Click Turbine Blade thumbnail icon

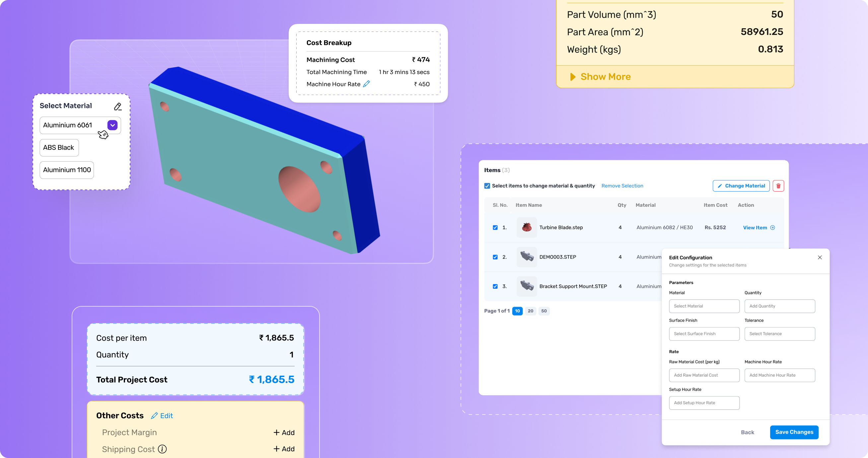click(526, 227)
